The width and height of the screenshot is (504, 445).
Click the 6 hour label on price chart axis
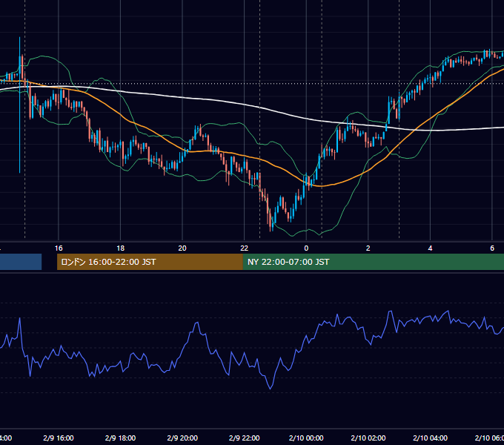(x=492, y=248)
